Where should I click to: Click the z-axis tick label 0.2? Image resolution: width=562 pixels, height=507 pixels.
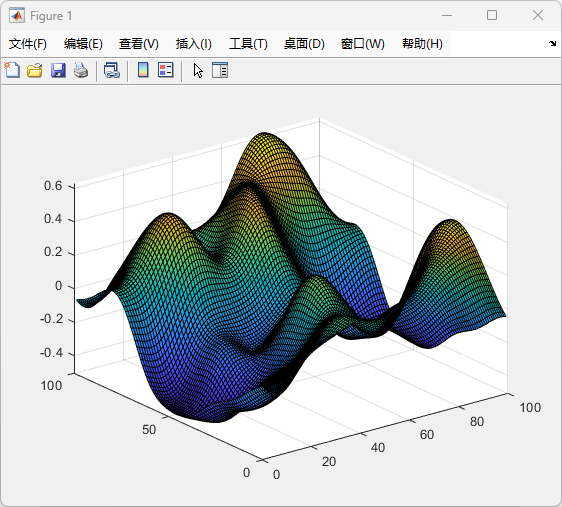pos(53,252)
